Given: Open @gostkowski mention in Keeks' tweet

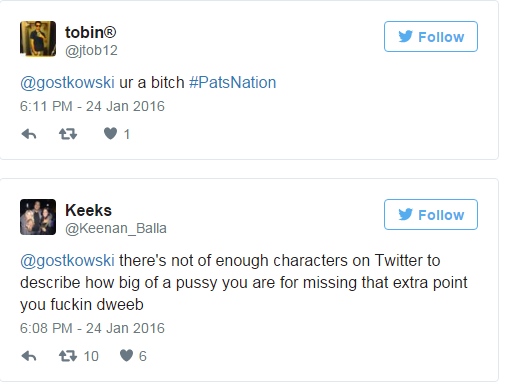Looking at the screenshot, I should coord(67,261).
